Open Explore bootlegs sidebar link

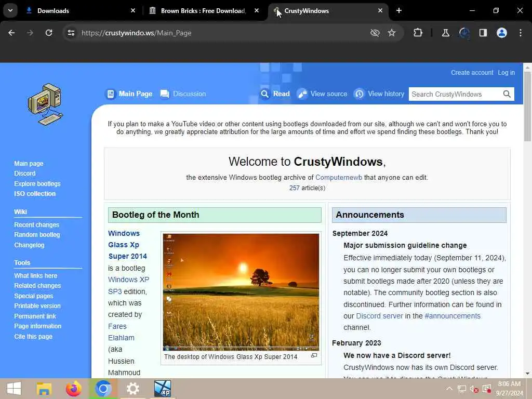[x=37, y=183]
